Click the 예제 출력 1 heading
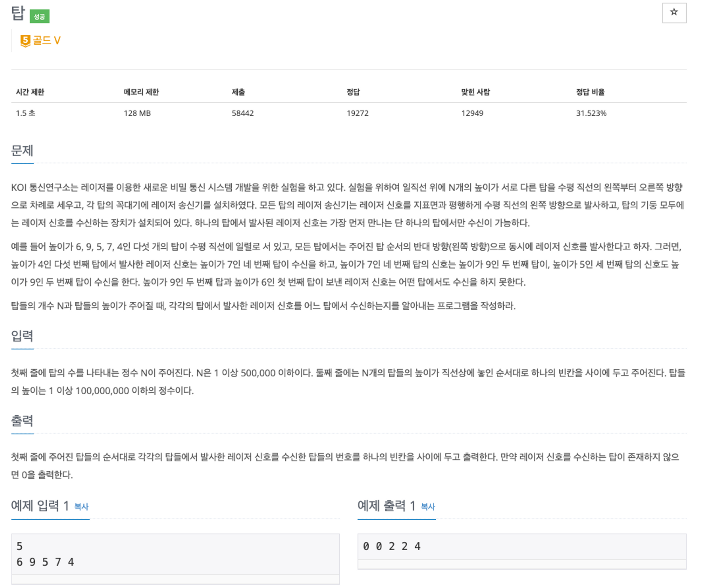 [386, 506]
